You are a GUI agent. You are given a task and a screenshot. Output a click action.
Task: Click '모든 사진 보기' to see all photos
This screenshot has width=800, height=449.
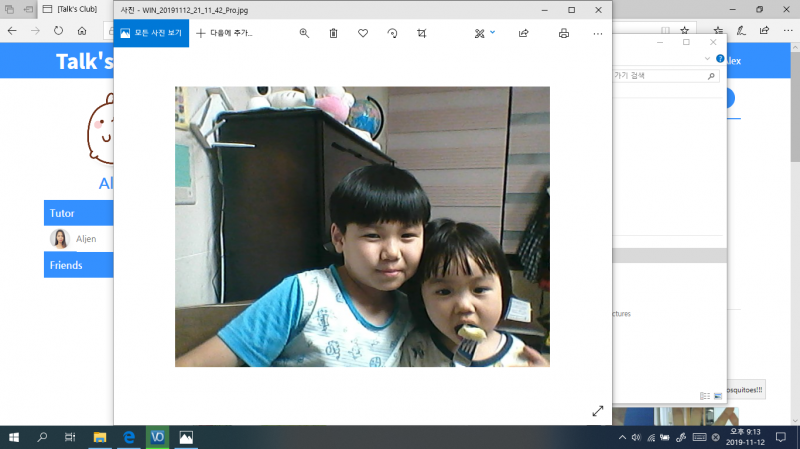pyautogui.click(x=151, y=33)
